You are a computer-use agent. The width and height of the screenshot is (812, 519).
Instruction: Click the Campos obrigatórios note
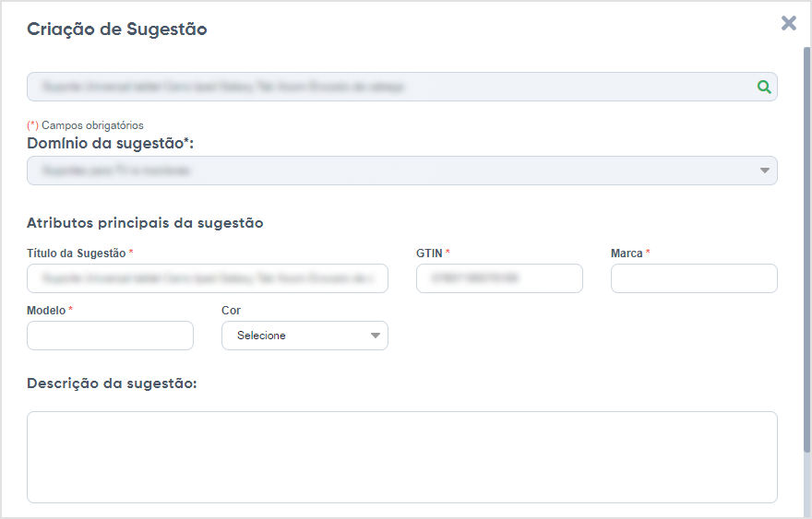(86, 125)
